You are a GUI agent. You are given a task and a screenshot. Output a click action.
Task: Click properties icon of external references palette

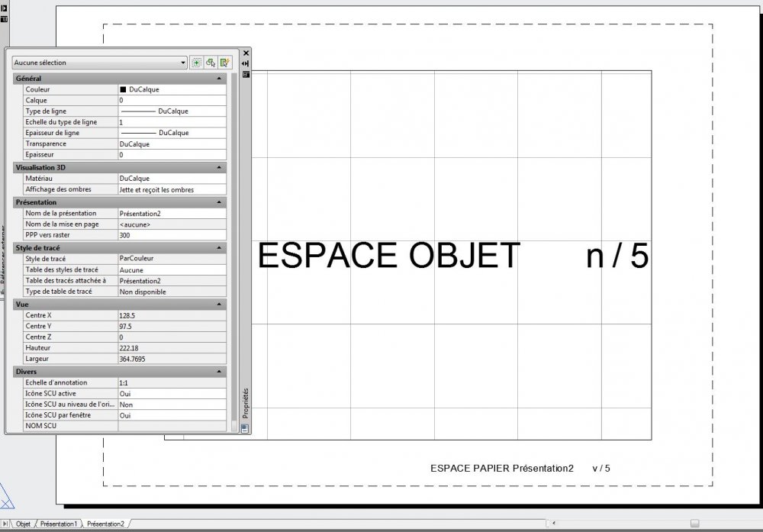pyautogui.click(x=4, y=19)
